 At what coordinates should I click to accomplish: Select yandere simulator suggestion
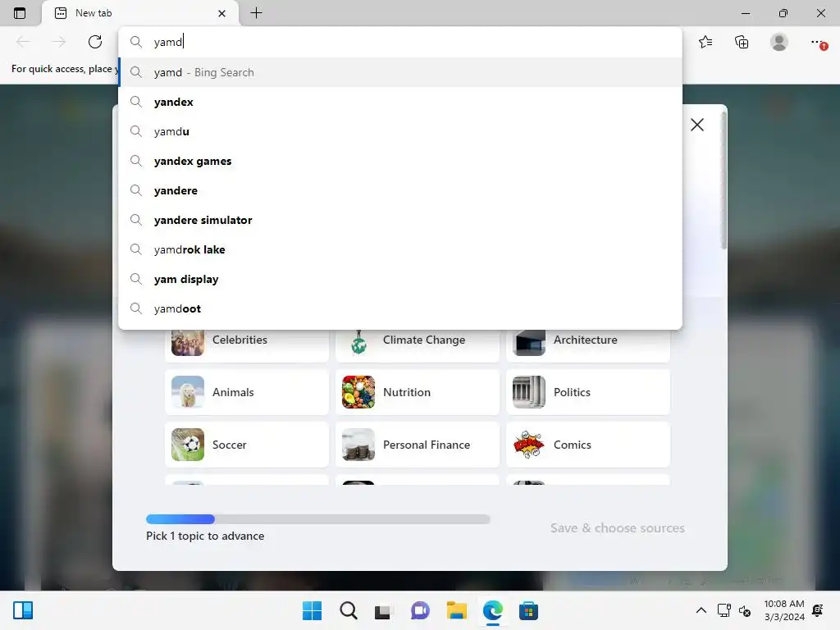[x=400, y=220]
